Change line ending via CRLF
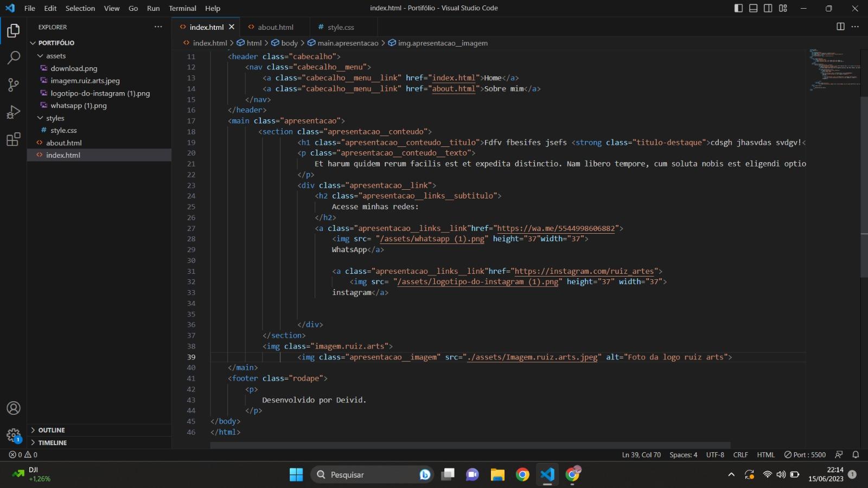Image resolution: width=868 pixels, height=488 pixels. click(x=741, y=455)
